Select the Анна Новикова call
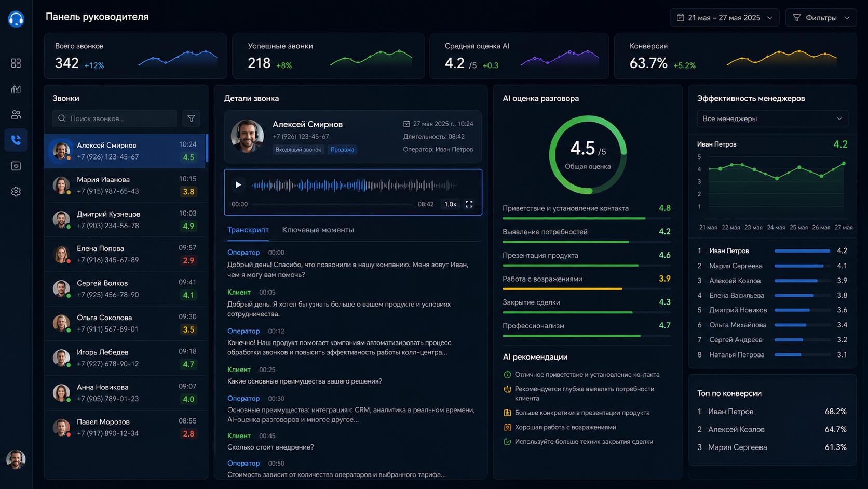Image resolution: width=868 pixels, height=489 pixels. tap(126, 393)
